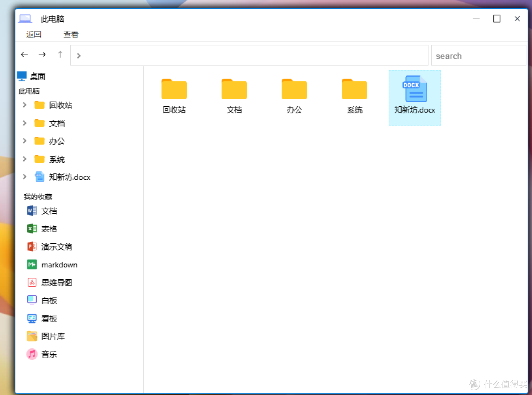This screenshot has height=395, width=532.
Task: Open Word 文档 favorite in sidebar
Action: pyautogui.click(x=42, y=211)
